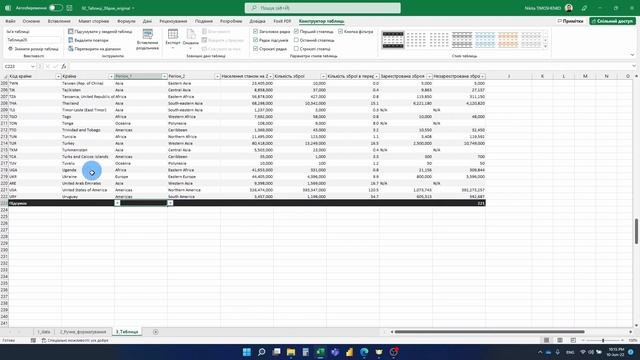Click the Спільний доступ share button

pyautogui.click(x=612, y=21)
